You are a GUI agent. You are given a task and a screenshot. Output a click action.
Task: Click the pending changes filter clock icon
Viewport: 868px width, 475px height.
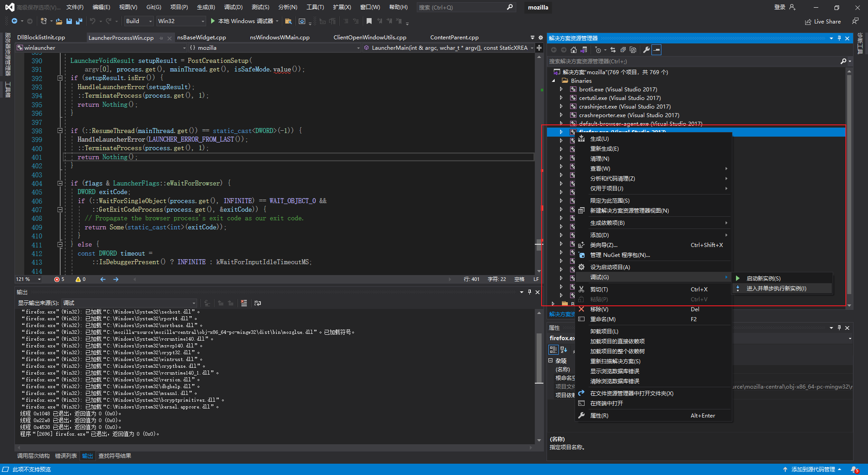coord(598,50)
